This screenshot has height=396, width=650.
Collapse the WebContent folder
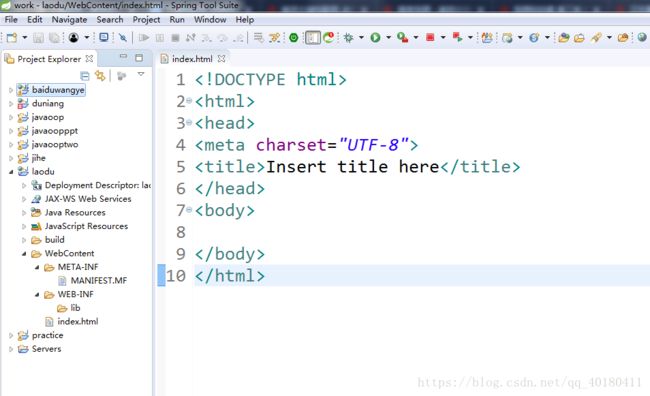[x=24, y=253]
